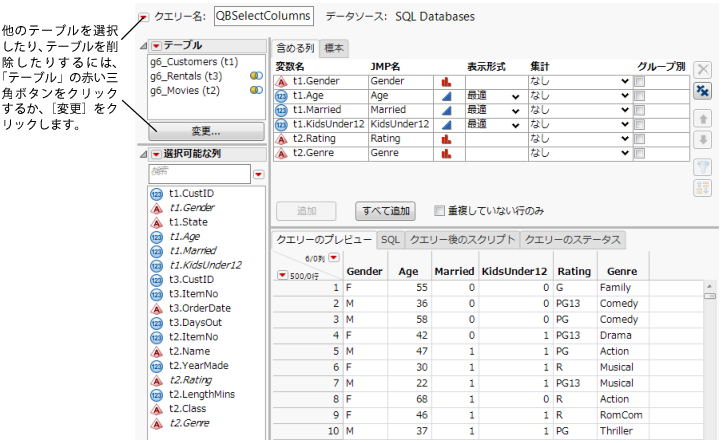The image size is (721, 443).
Task: Click nominal modeling icon for t2.Rating row
Action: point(446,139)
